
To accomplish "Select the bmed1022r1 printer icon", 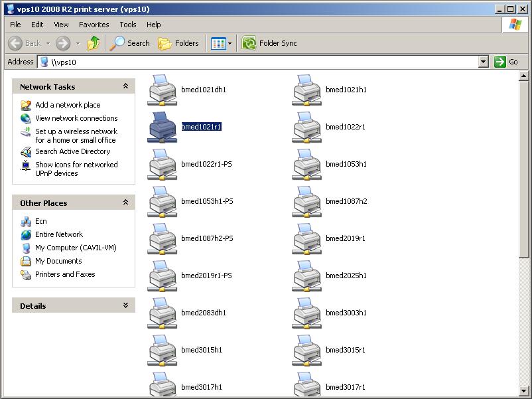I will (306, 127).
